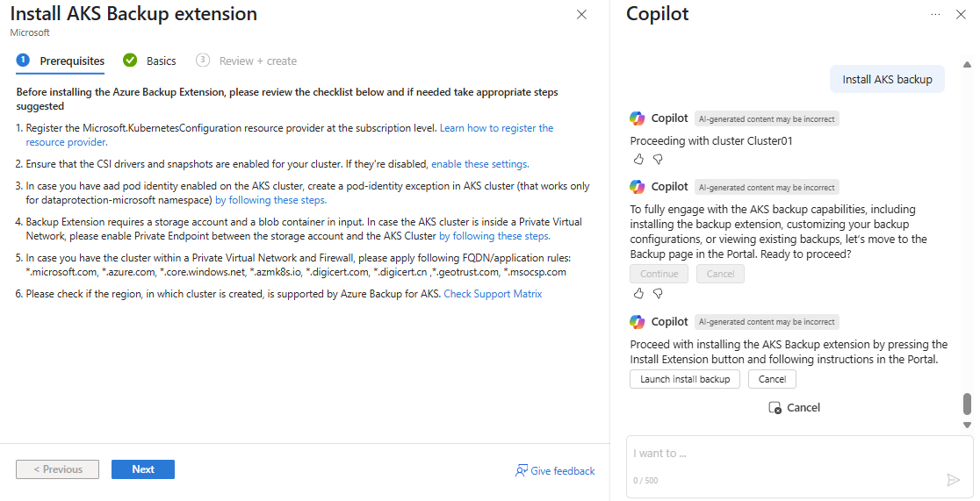Click thumbs down under Cluster01 message
This screenshot has height=501, width=980.
point(658,159)
